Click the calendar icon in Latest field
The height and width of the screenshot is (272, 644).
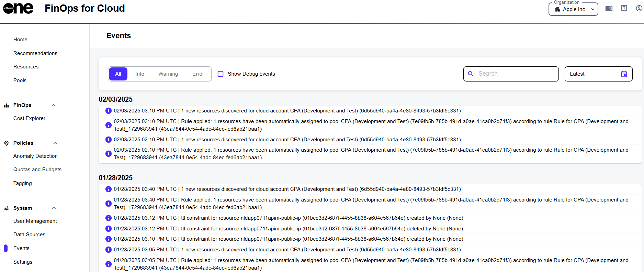[x=624, y=74]
